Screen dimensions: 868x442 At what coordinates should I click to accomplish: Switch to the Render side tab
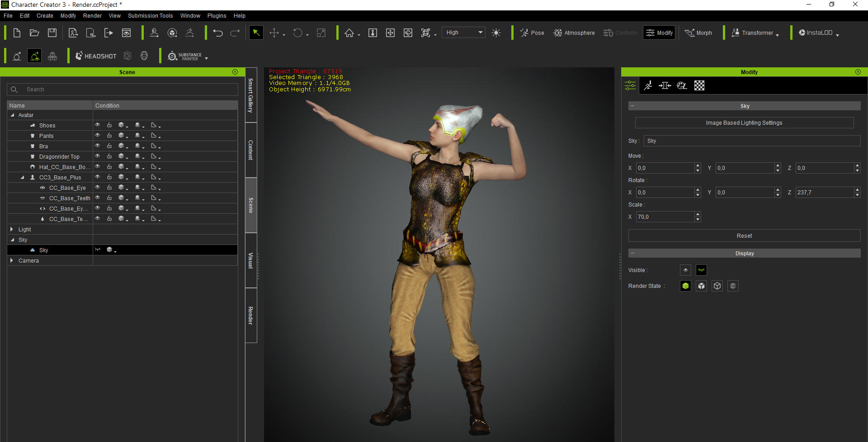point(251,315)
